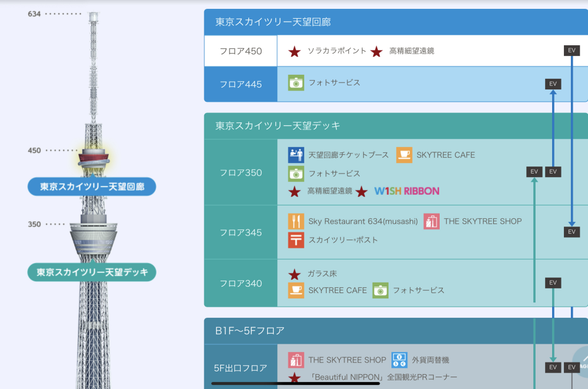The image size is (588, 389).
Task: Select the フロア450 row label
Action: point(241,51)
